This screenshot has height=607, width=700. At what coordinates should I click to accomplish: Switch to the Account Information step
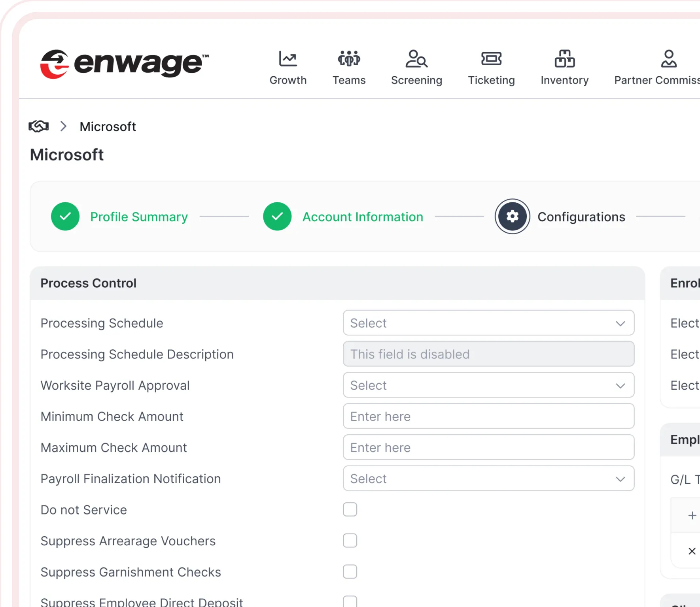[362, 217]
